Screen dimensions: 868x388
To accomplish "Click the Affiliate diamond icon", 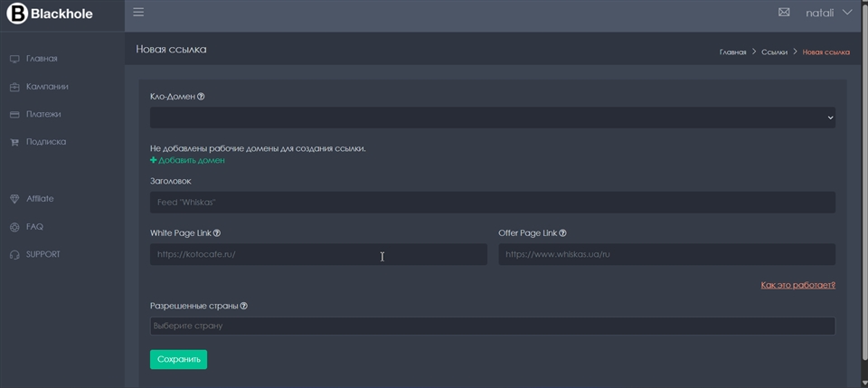I will tap(14, 199).
